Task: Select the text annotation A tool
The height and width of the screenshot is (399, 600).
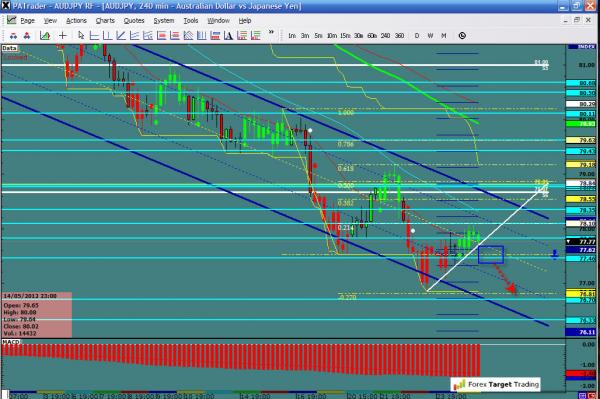Action: click(228, 36)
